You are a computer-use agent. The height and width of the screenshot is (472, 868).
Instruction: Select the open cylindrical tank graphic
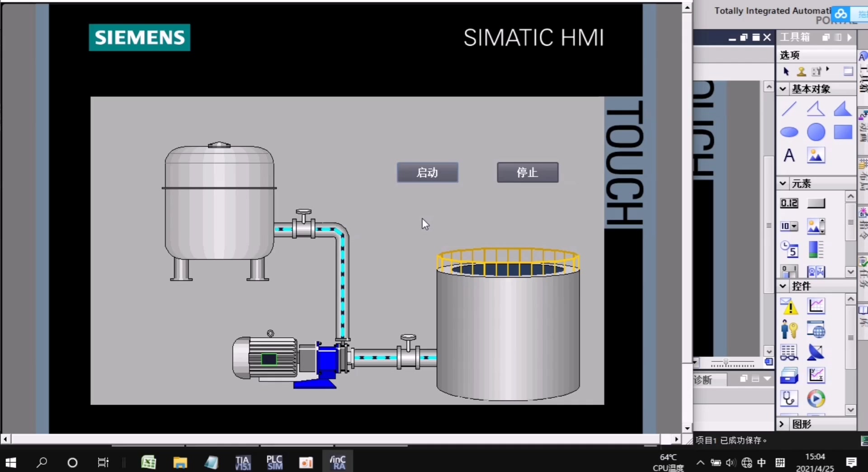[508, 324]
